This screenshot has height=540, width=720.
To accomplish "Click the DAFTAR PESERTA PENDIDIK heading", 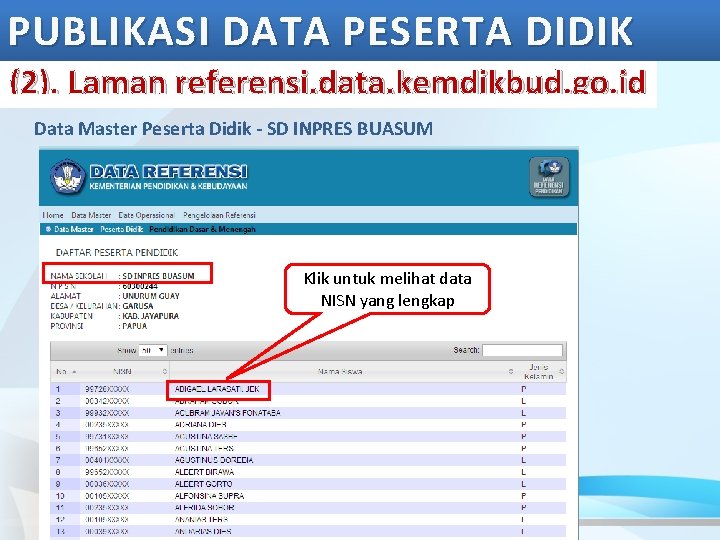I will (117, 253).
